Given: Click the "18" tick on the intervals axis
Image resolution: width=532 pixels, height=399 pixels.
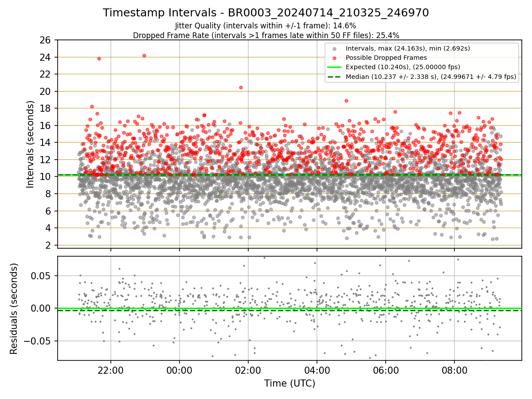Looking at the screenshot, I should click(45, 109).
